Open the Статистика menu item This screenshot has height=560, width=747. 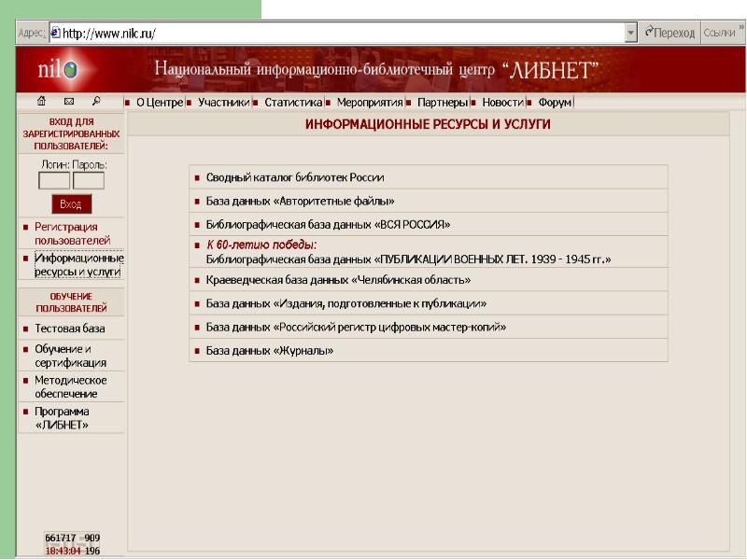[292, 102]
